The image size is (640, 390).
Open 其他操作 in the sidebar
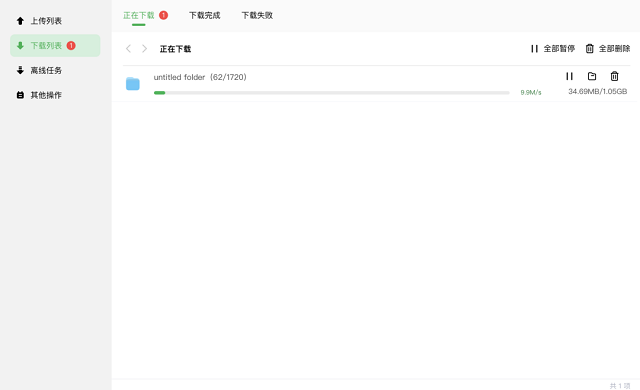pos(46,95)
